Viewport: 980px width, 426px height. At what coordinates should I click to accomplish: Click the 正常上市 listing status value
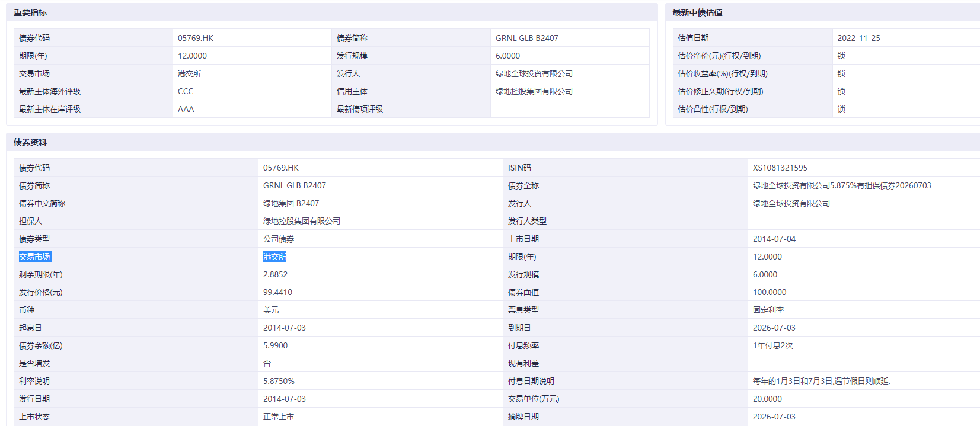[x=279, y=417]
